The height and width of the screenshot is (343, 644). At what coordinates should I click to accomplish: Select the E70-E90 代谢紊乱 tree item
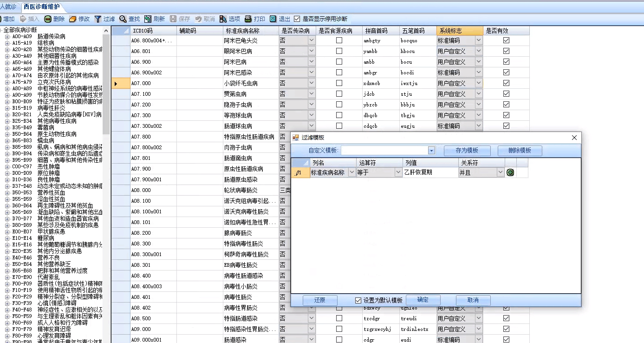36,277
